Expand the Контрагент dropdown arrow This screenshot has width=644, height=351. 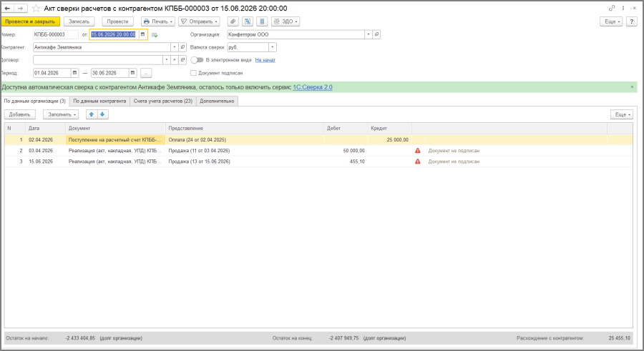pos(175,47)
